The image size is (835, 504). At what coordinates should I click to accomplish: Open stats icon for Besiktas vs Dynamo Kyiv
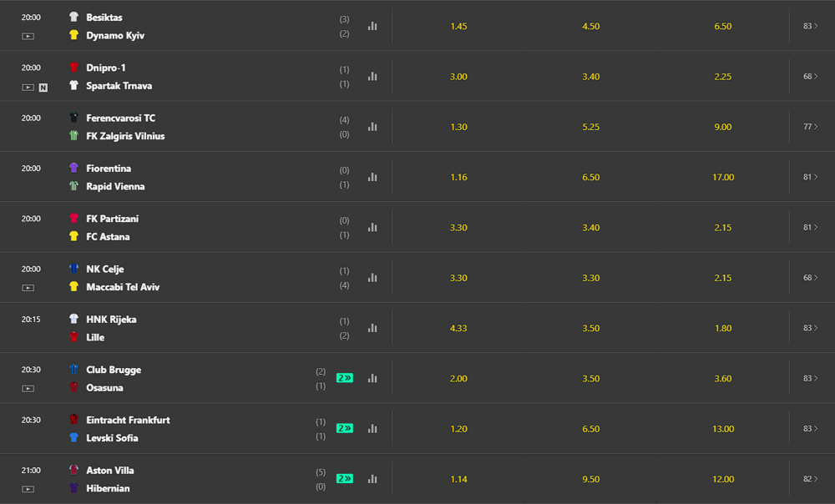click(x=372, y=26)
